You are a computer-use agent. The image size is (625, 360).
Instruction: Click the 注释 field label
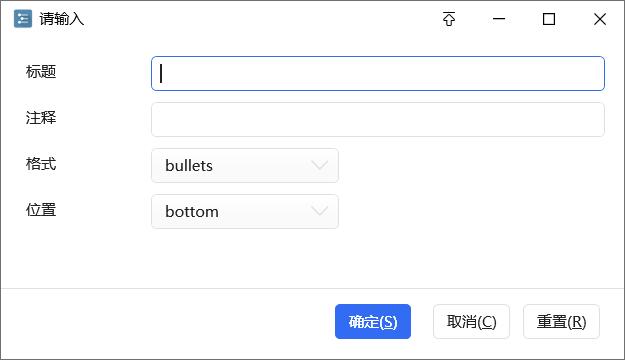[41, 118]
